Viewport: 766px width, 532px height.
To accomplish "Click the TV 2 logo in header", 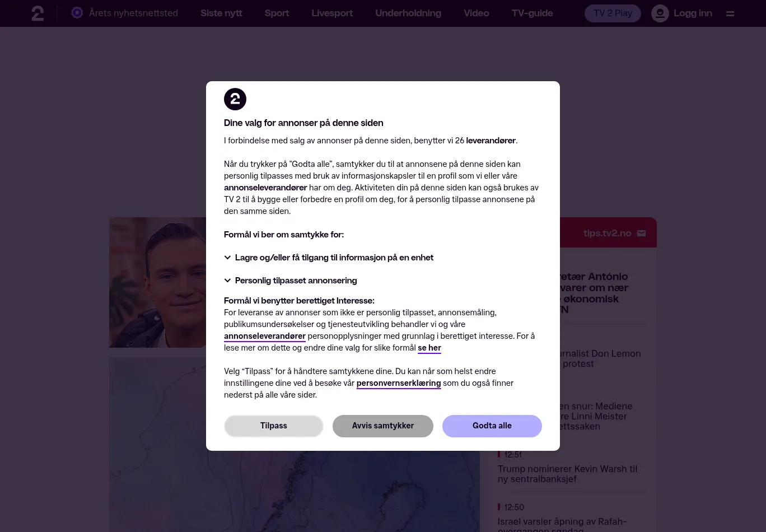I will tap(38, 13).
